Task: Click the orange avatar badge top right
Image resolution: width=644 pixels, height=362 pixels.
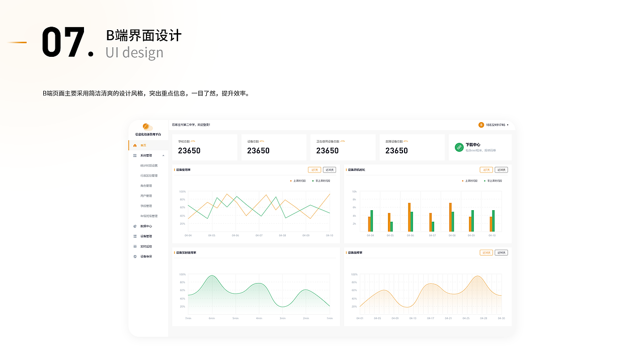Action: coord(481,125)
